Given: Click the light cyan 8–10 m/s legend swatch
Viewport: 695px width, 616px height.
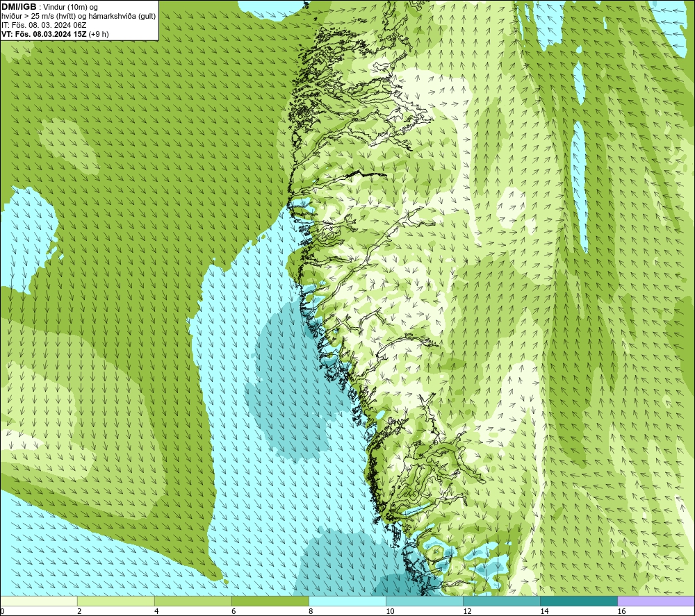Looking at the screenshot, I should [347, 601].
